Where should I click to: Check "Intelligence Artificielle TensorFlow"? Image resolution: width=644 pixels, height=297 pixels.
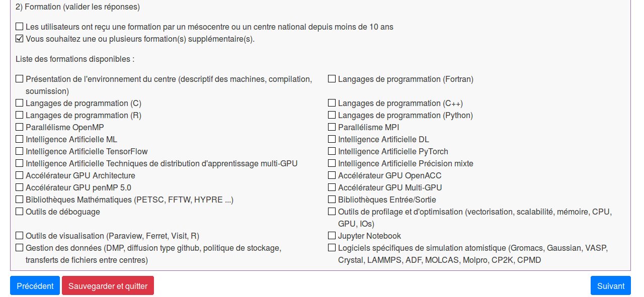(19, 150)
